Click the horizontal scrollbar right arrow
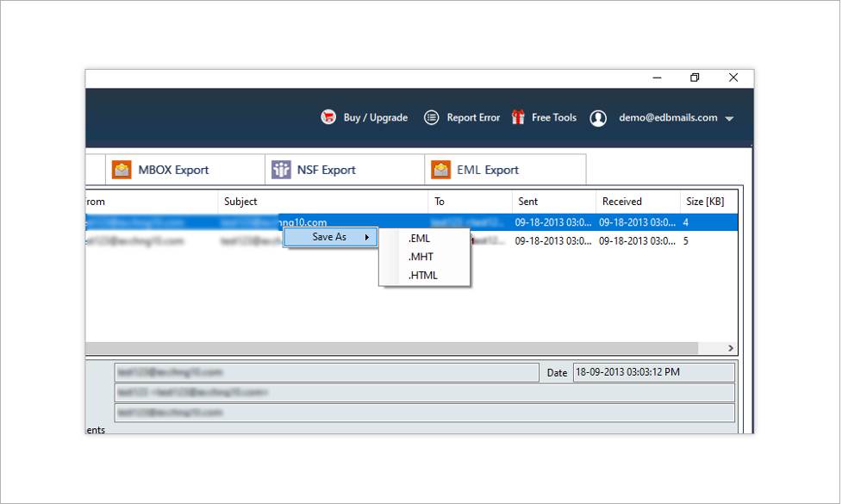 [x=731, y=349]
